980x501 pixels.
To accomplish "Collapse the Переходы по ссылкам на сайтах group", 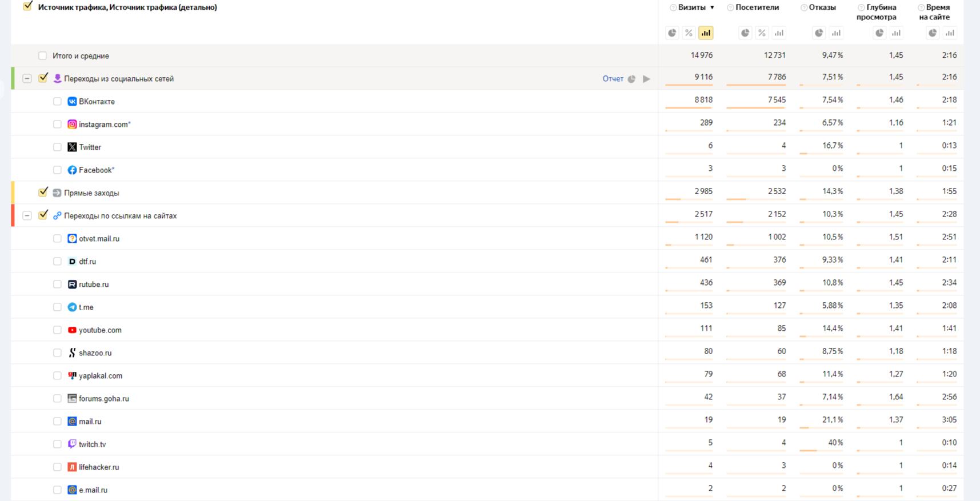I will 27,215.
